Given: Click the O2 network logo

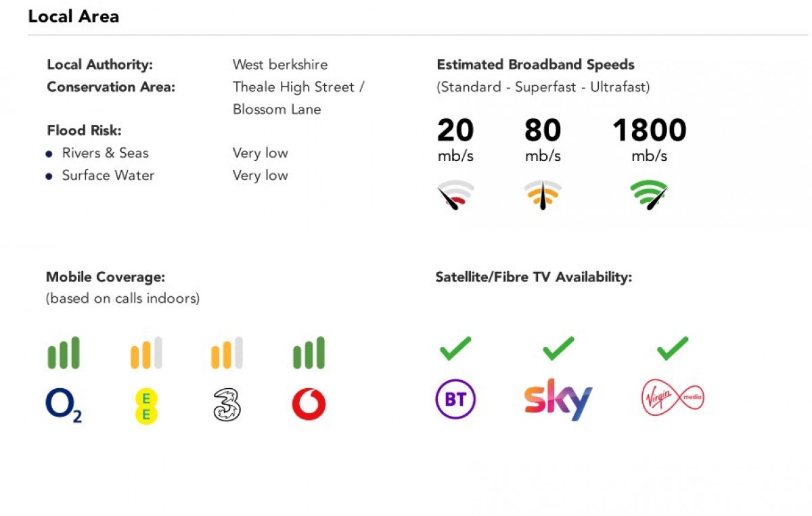Looking at the screenshot, I should [x=64, y=406].
